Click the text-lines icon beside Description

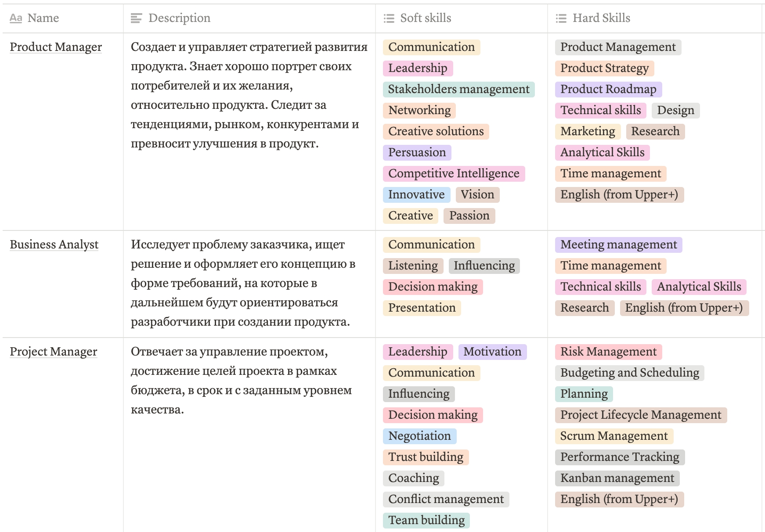pyautogui.click(x=137, y=18)
